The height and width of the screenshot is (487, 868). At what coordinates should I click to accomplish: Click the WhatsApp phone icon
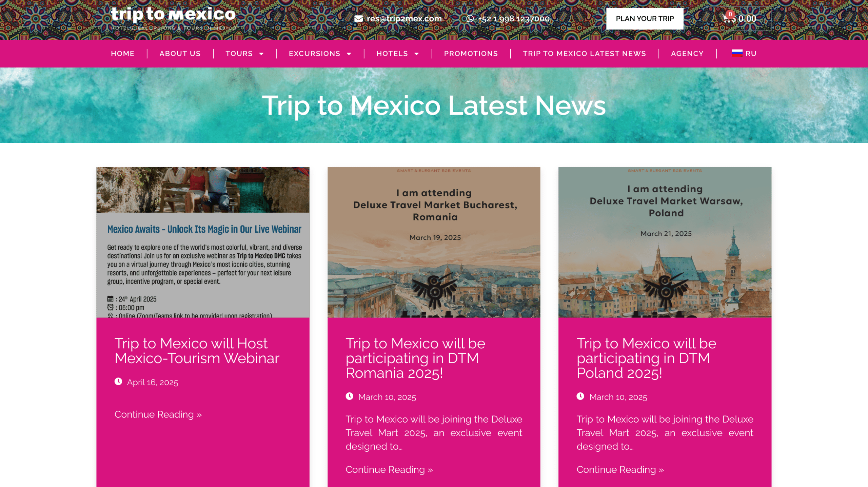(x=470, y=19)
